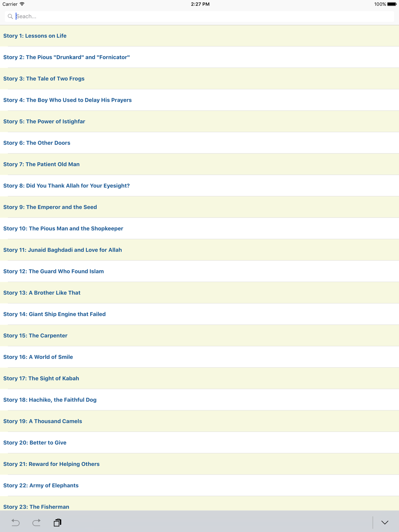
Task: Tap the redo arrow icon
Action: pos(36,522)
